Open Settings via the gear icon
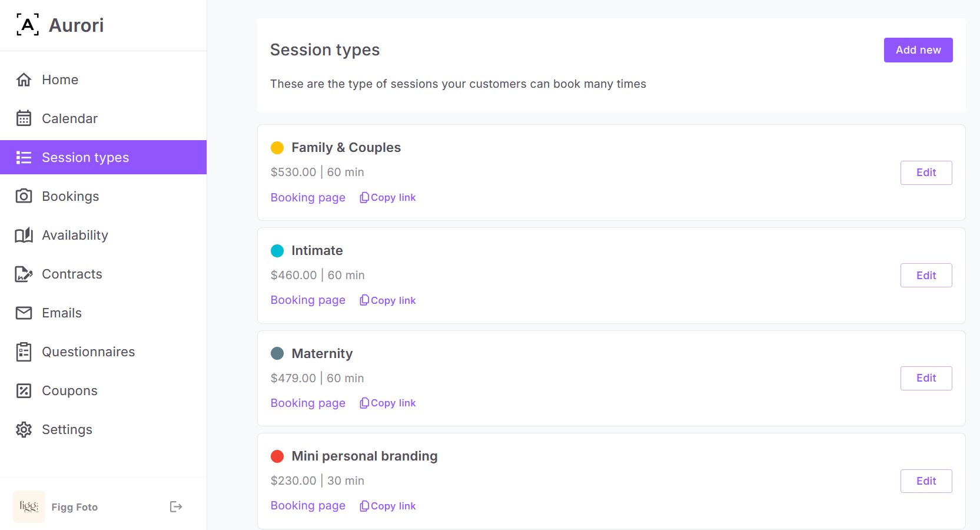The image size is (980, 530). 24,429
